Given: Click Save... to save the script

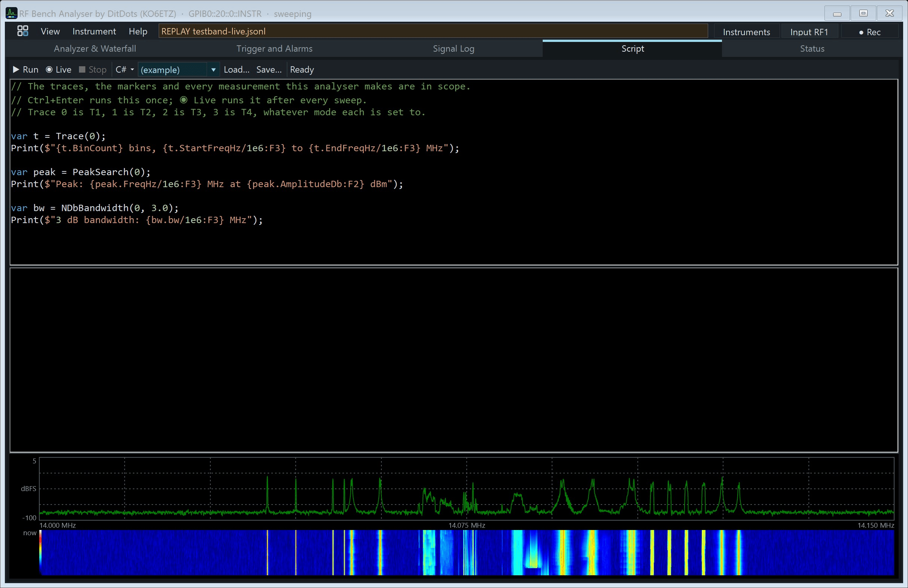Looking at the screenshot, I should pos(269,70).
